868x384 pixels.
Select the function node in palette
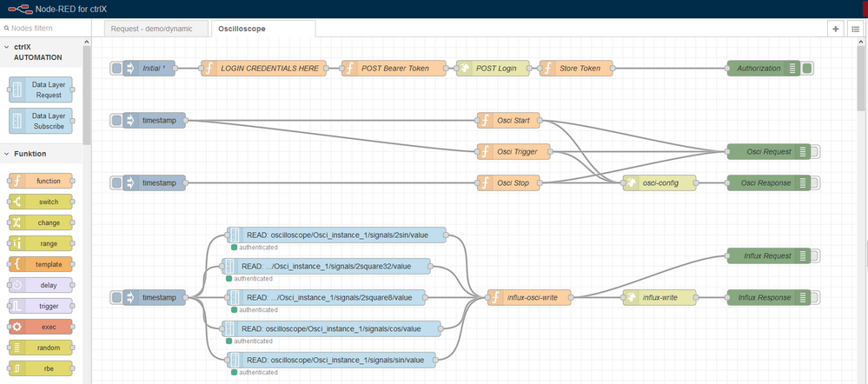click(42, 181)
